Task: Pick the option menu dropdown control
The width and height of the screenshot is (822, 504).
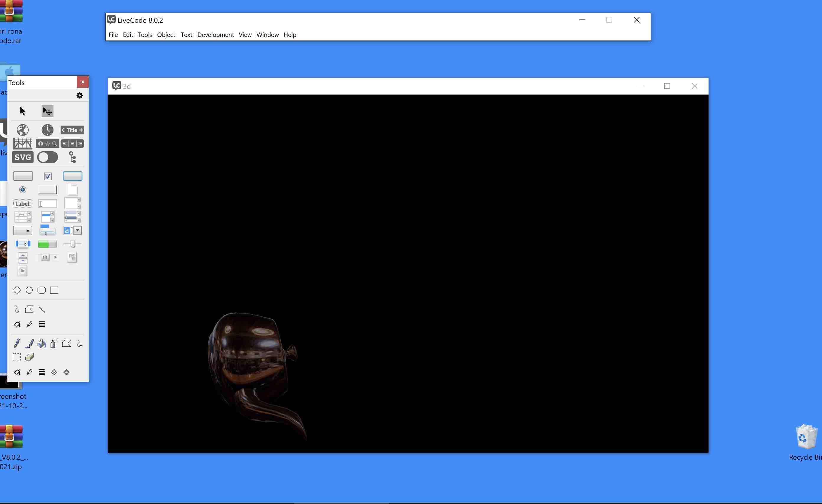Action: (x=23, y=230)
